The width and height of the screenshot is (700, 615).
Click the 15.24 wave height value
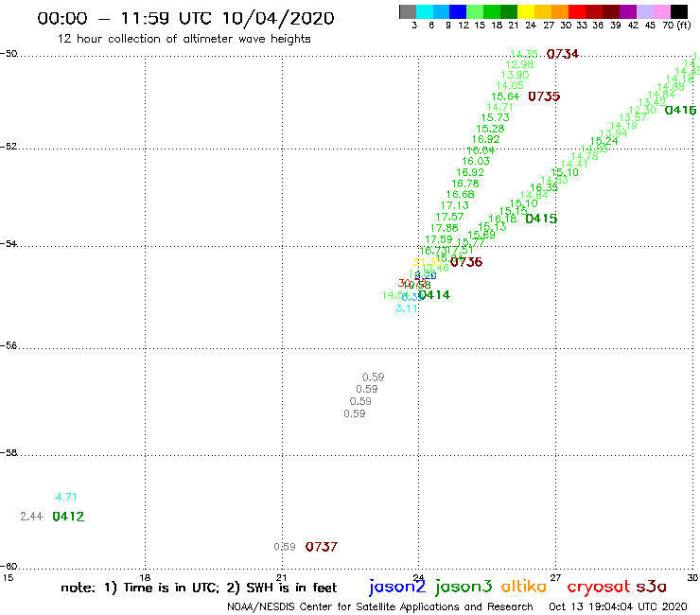(604, 141)
